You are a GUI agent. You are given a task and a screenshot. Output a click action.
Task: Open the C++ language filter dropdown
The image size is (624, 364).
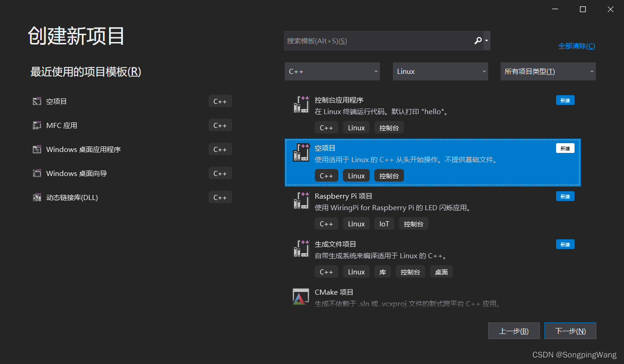coord(332,71)
